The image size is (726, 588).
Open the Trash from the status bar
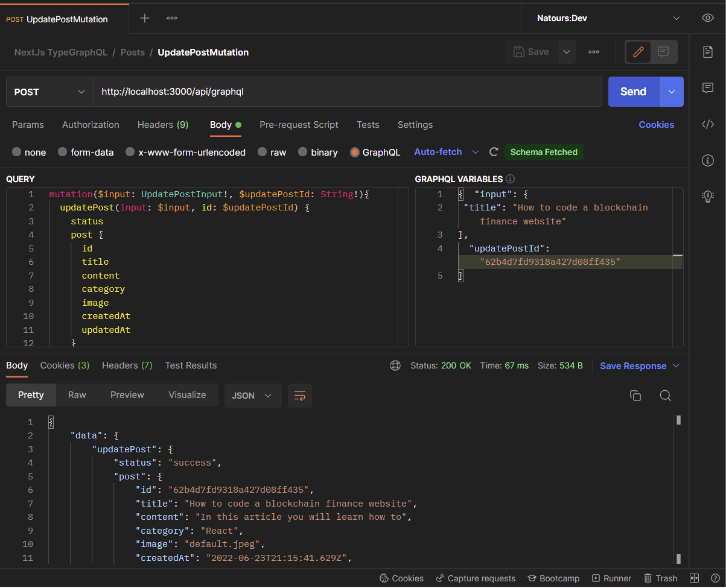coord(660,578)
